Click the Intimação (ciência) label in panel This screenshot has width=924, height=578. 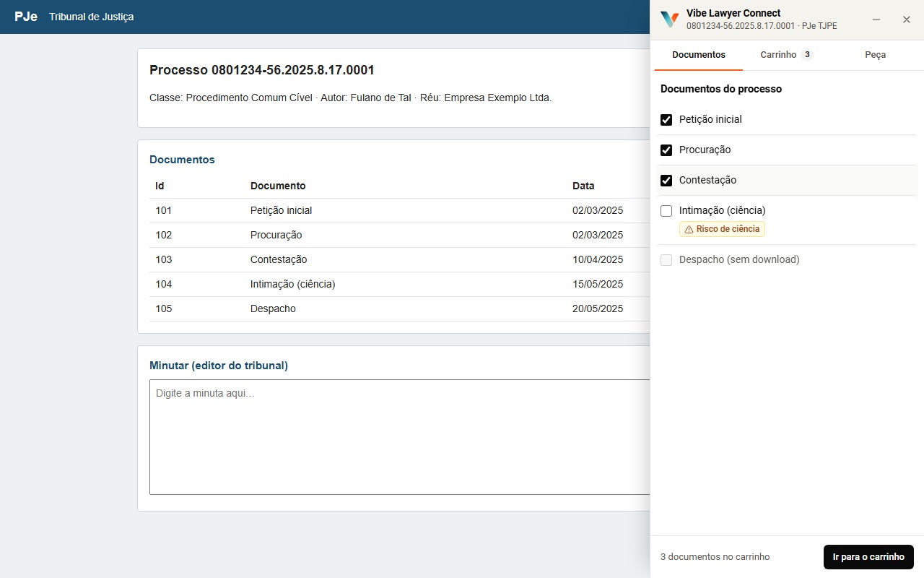point(722,211)
